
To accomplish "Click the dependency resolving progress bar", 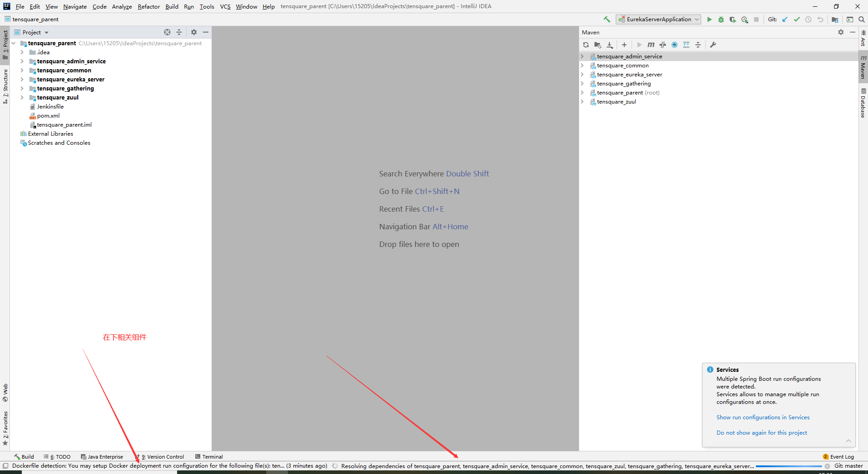I will pos(788,466).
